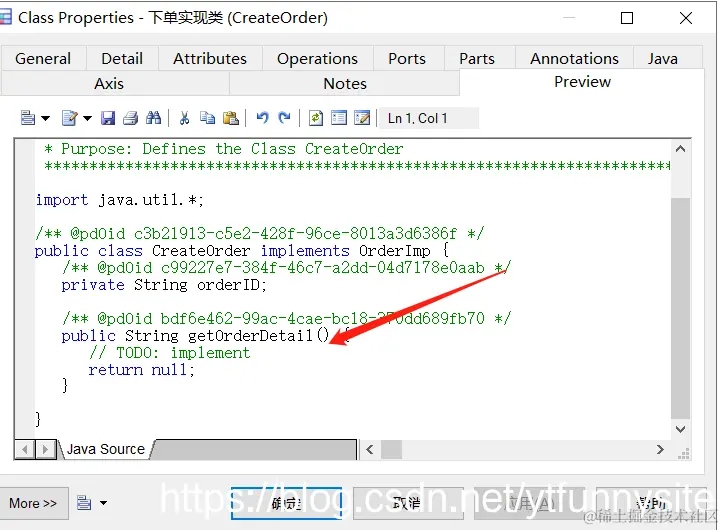
Task: Save the preview code with the floppy disk icon
Action: point(108,118)
